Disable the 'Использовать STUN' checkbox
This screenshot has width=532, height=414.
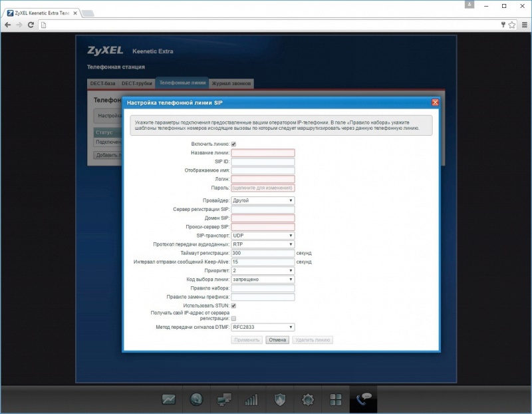point(233,306)
